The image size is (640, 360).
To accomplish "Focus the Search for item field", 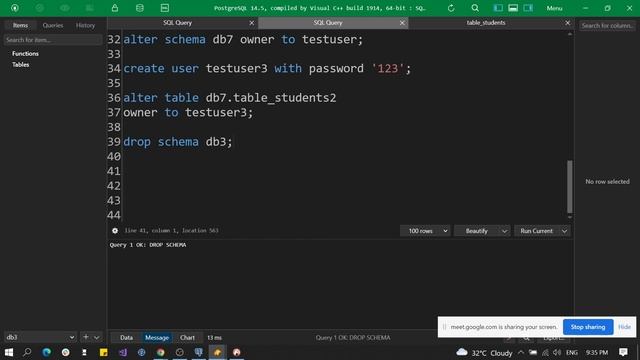I will click(x=53, y=40).
